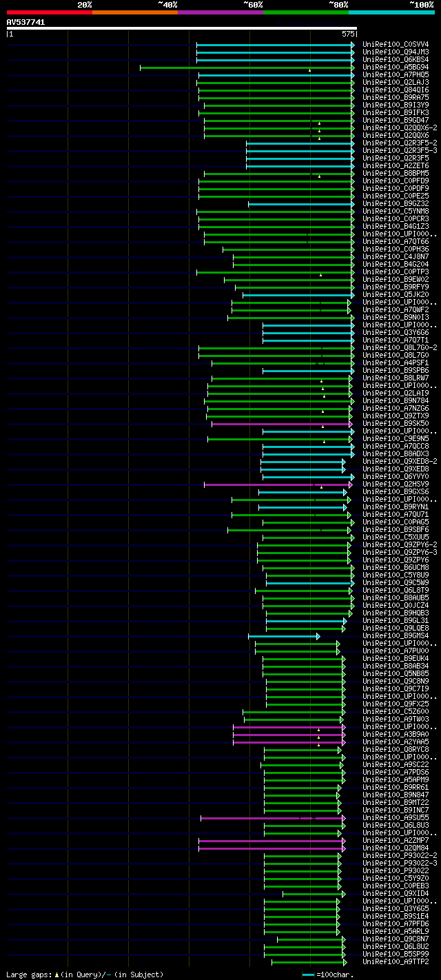Click hit label UniRef100_A7QT66
This screenshot has height=980, width=441.
tap(397, 241)
